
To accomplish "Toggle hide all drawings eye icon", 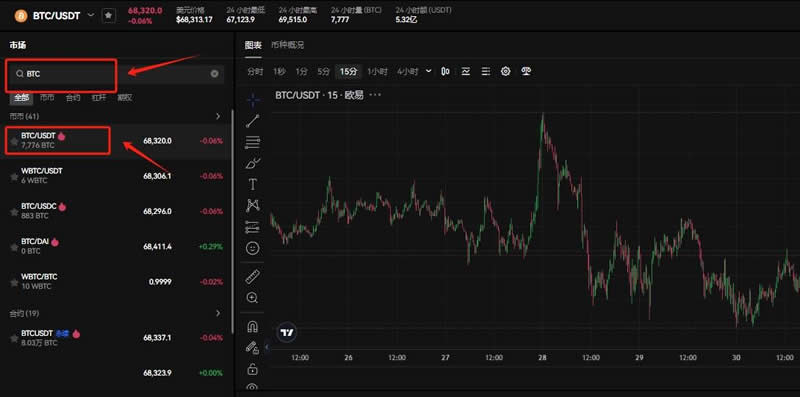I will (253, 387).
